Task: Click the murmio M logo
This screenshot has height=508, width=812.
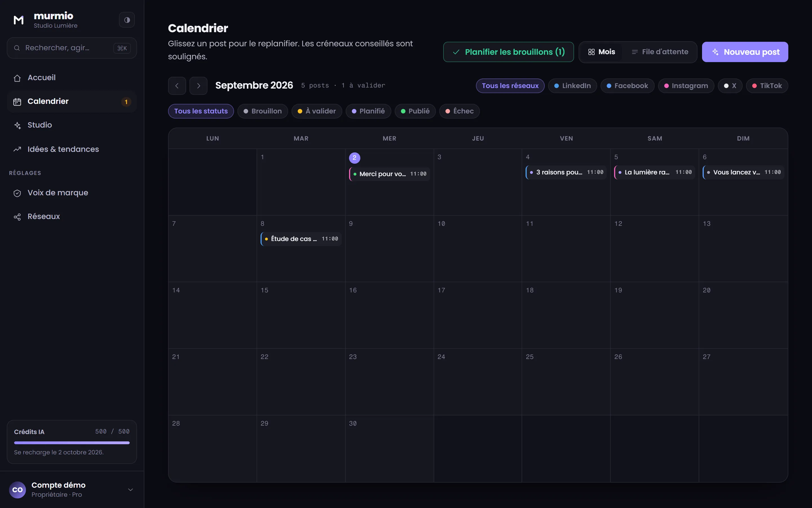Action: point(18,20)
